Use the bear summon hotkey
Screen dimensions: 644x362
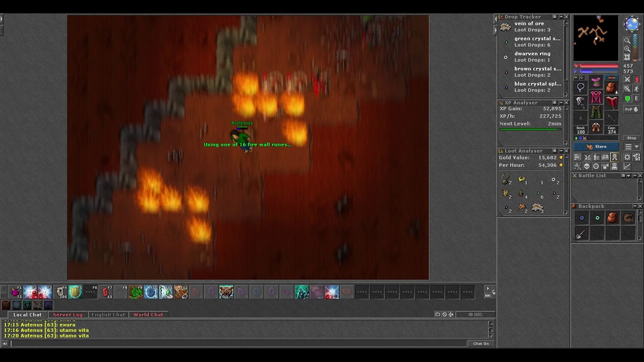[226, 292]
